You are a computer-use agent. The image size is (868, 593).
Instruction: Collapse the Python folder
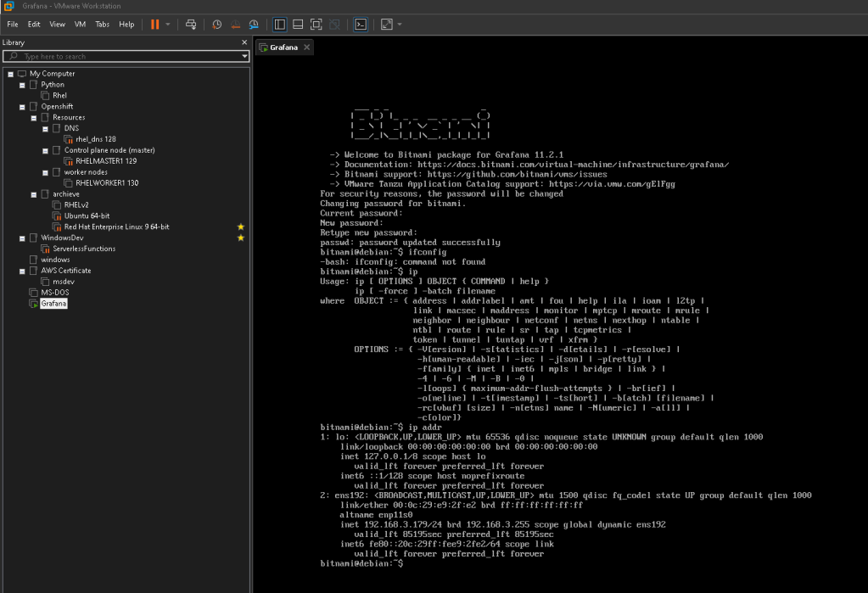click(x=22, y=86)
